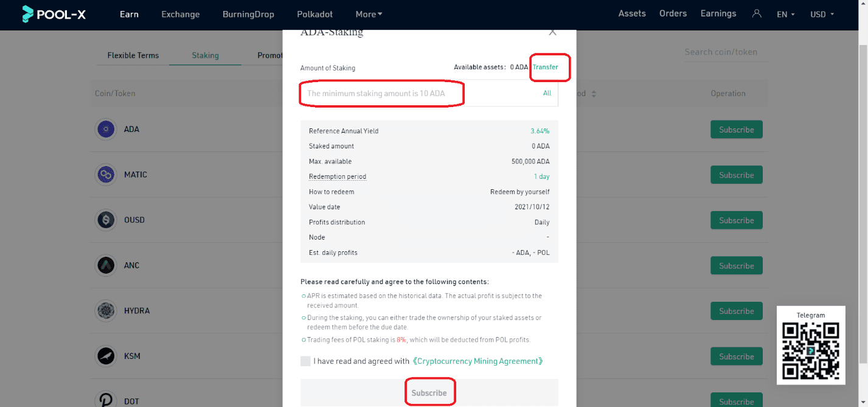Click the Coin/Token column header

click(115, 94)
